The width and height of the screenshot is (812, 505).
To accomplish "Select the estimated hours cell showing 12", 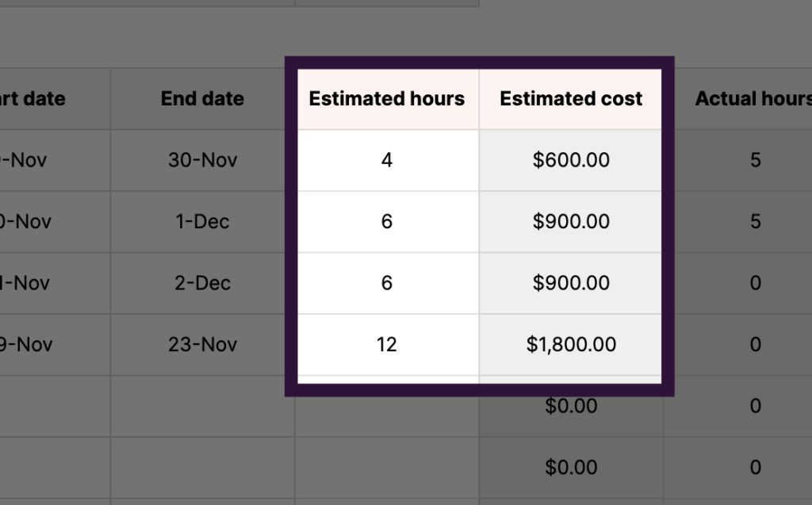I will [387, 344].
